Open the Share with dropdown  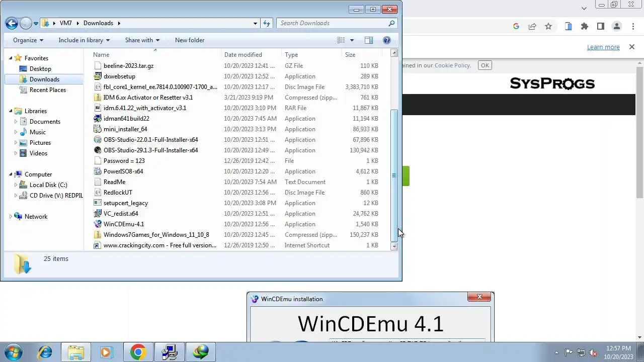pos(142,40)
